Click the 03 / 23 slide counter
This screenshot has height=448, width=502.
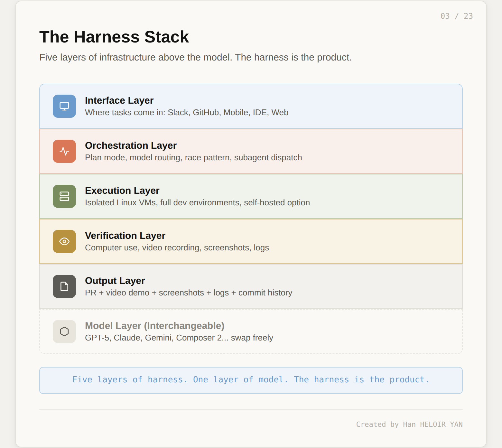tap(456, 16)
